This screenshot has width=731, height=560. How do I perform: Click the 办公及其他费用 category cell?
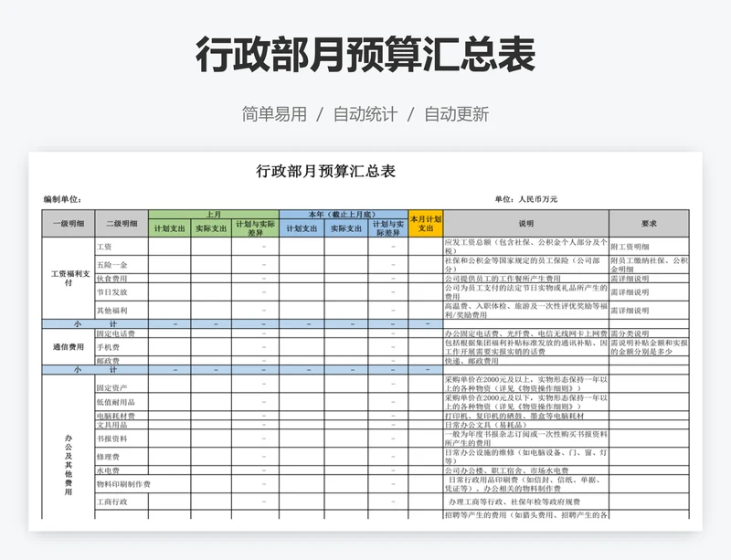68,452
